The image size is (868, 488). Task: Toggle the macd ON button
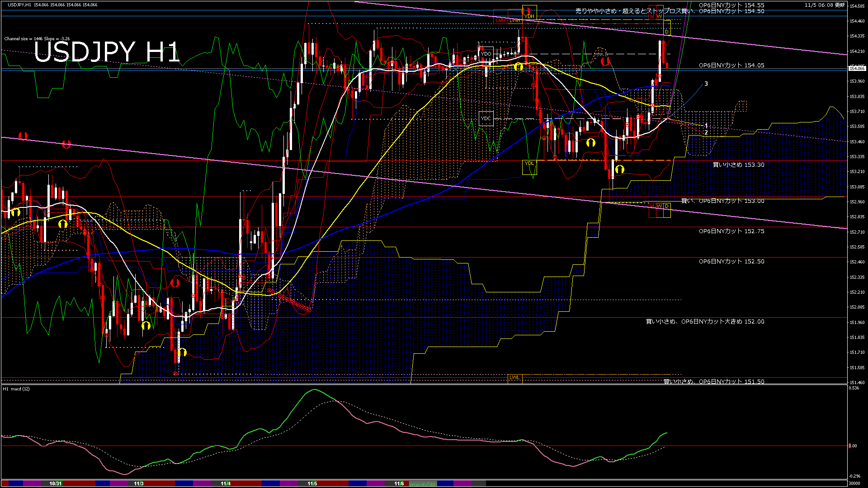coord(422,484)
